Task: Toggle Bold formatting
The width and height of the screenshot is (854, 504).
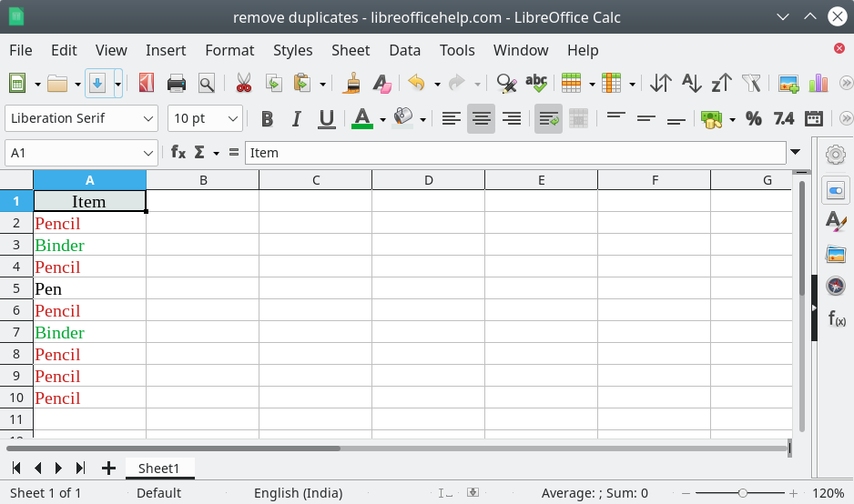Action: click(267, 118)
